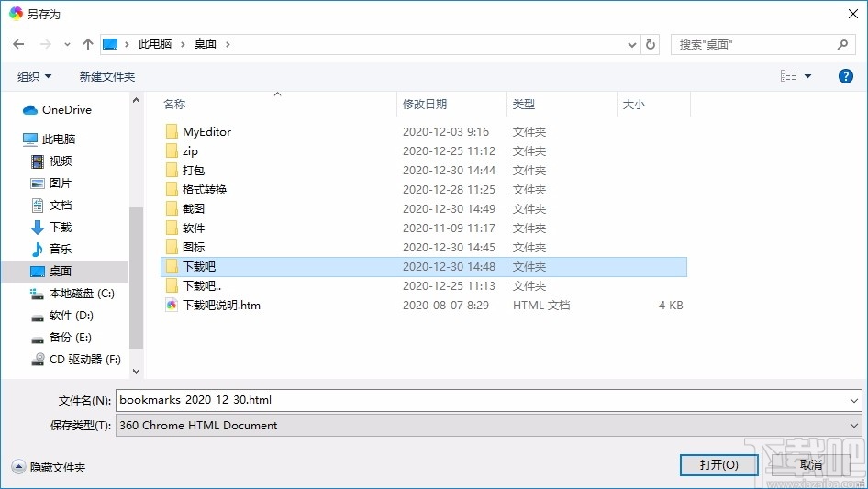The height and width of the screenshot is (489, 868).
Task: Refresh the current folder view
Action: click(x=651, y=44)
